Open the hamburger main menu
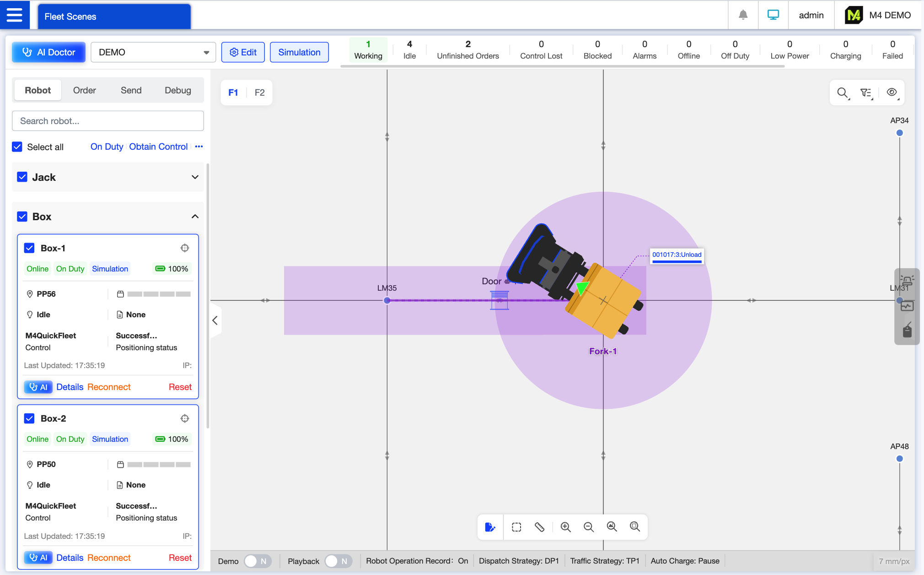This screenshot has height=575, width=924. coord(15,15)
